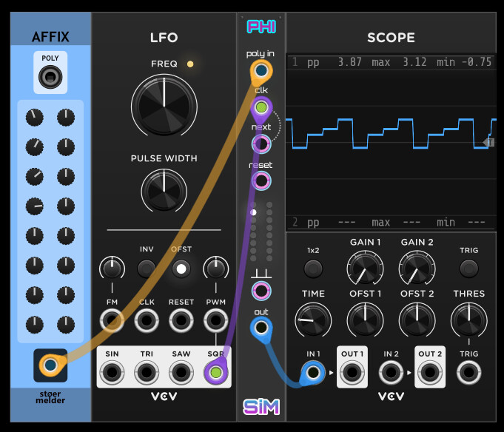Click the LFO TRI output jack
Screen dimensions: 504x432
(147, 372)
